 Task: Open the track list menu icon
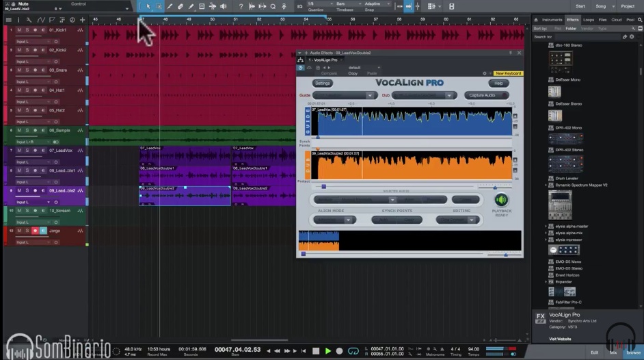point(8,20)
